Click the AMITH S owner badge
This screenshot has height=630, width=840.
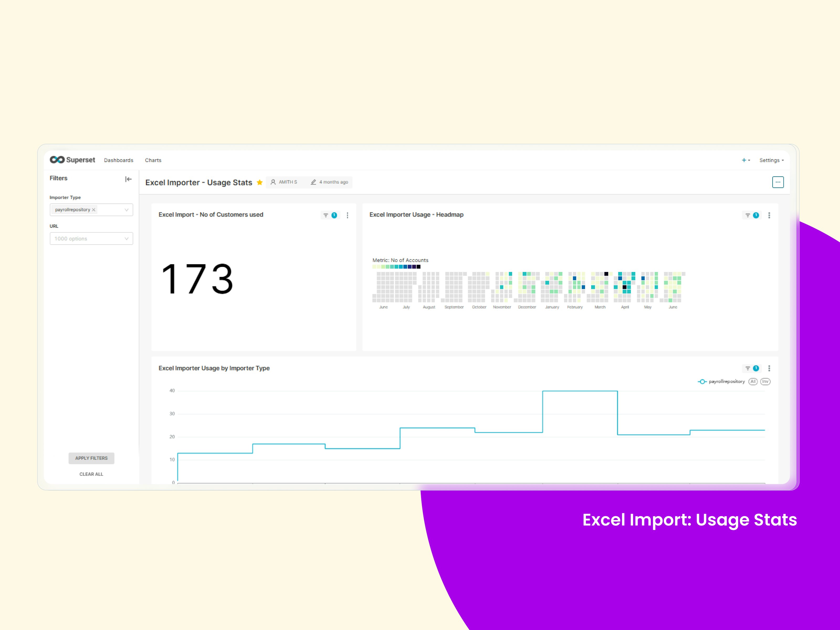point(284,182)
